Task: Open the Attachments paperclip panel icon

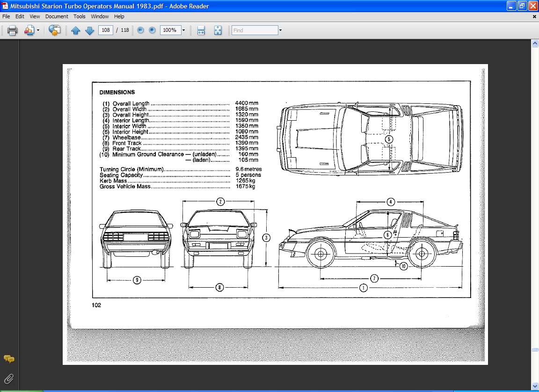Action: (9, 378)
